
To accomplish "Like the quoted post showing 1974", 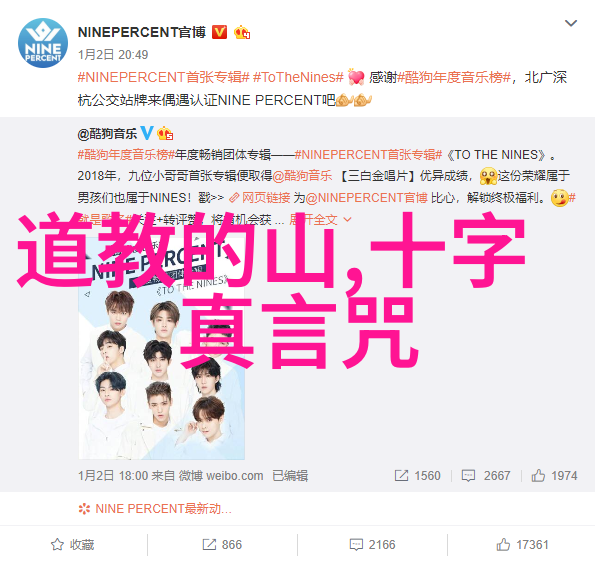I will click(x=554, y=475).
